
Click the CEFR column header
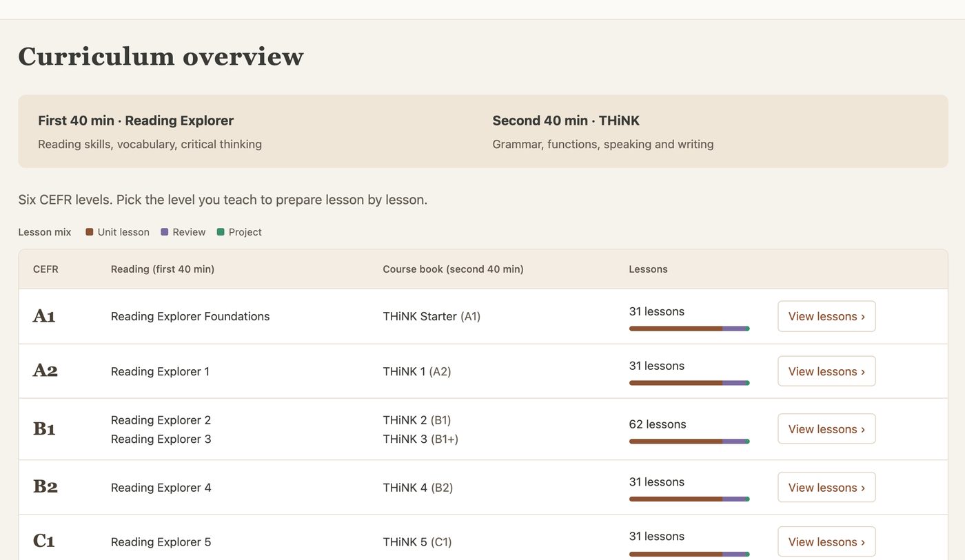pyautogui.click(x=45, y=269)
